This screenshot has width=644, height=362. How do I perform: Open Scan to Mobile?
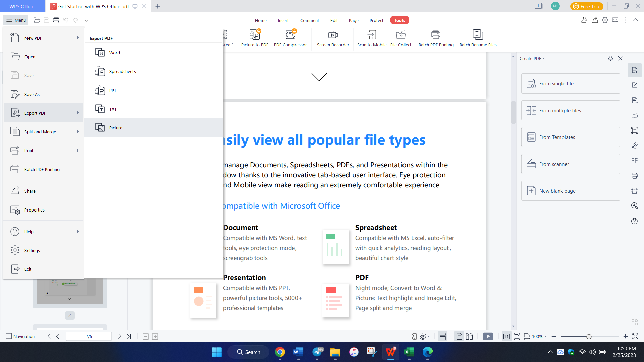[x=372, y=38]
